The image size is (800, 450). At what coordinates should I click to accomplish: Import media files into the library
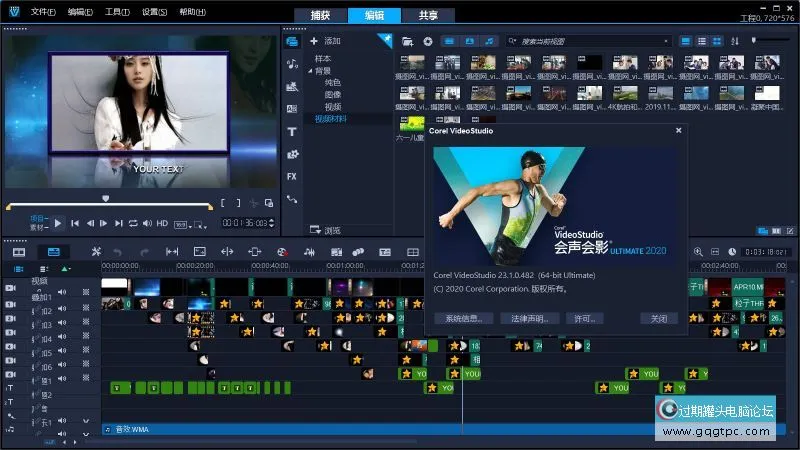[407, 41]
